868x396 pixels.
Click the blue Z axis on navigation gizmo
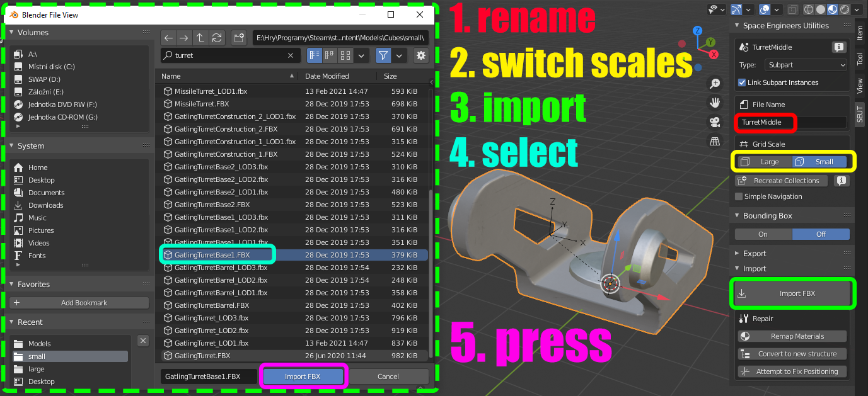coord(697,31)
